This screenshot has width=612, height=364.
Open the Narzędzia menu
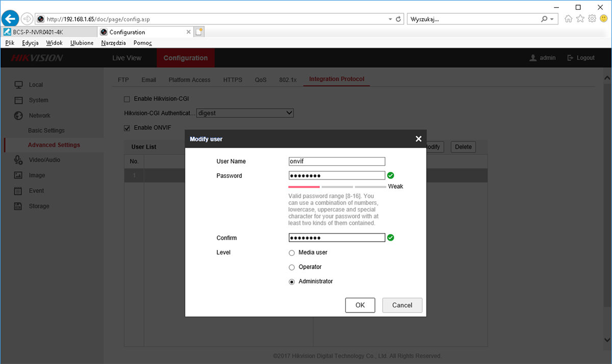click(113, 43)
